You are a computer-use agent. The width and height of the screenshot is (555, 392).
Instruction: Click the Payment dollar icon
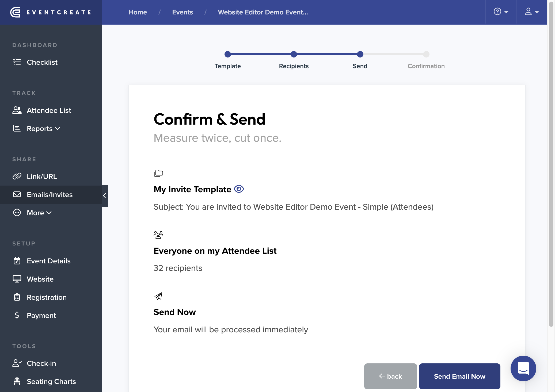click(x=17, y=315)
